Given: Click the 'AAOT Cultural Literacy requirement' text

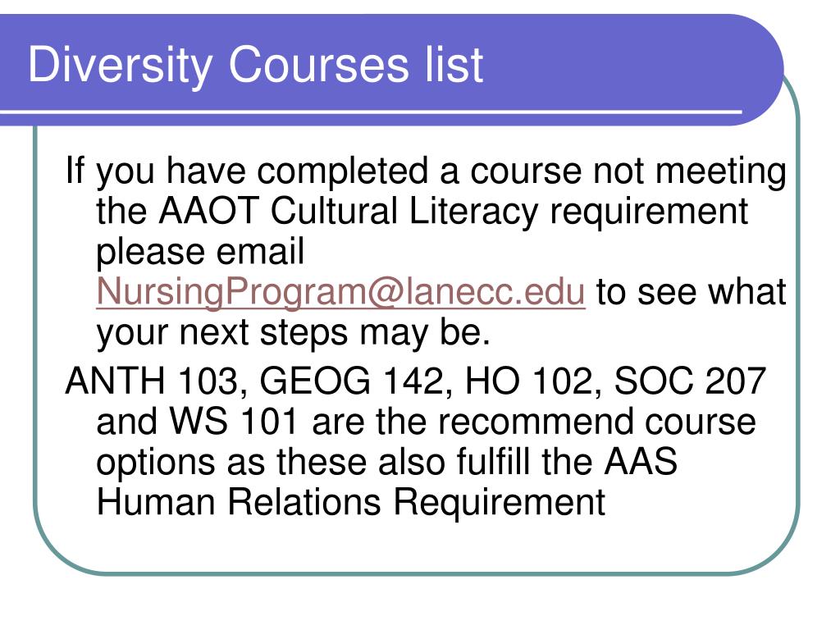Looking at the screenshot, I should point(453,212).
